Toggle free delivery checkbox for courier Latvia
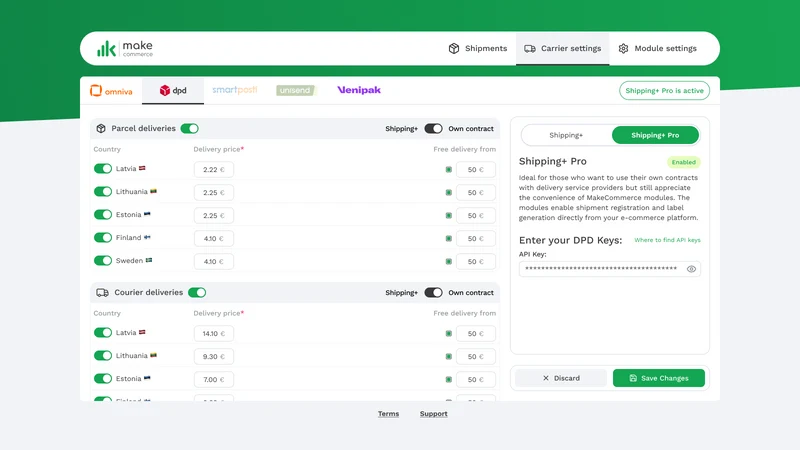The width and height of the screenshot is (800, 450). coord(448,333)
